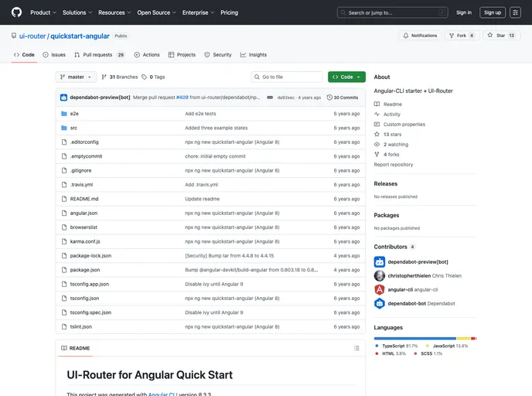Screen dimensions: 532x396
Task: Open 'Added three example states' commit
Action: pyautogui.click(x=217, y=128)
